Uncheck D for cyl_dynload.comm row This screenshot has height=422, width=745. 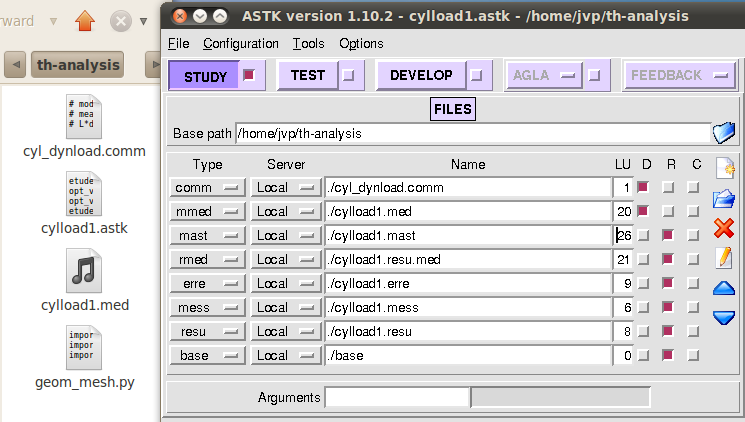(x=643, y=187)
